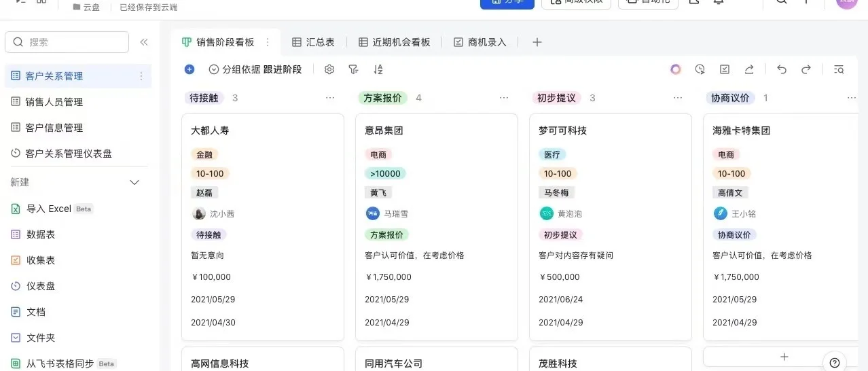Redo the last action
868x371 pixels.
point(806,69)
